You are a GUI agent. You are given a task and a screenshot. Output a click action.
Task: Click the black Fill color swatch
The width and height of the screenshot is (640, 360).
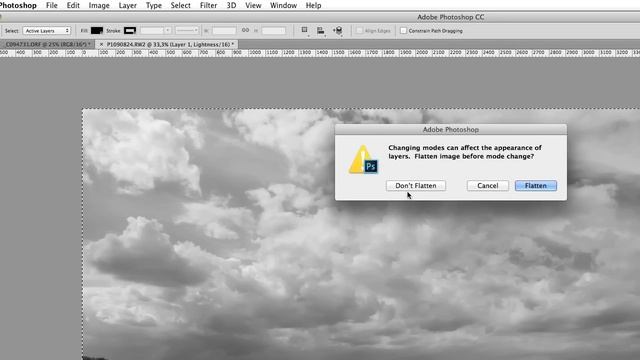click(x=97, y=31)
